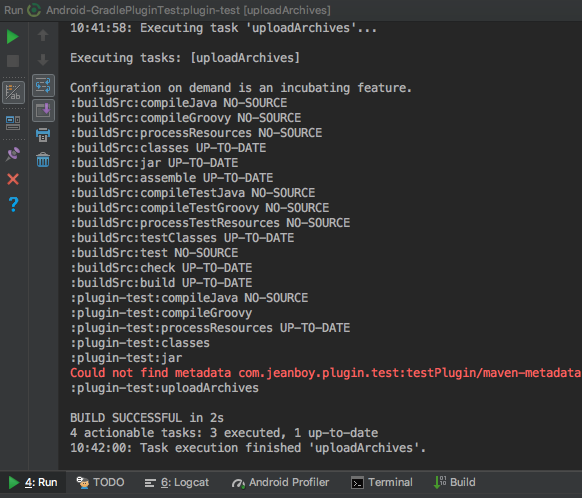Click the '4 actionable tasks' summary line
Screen dimensions: 582x498
pos(224,433)
